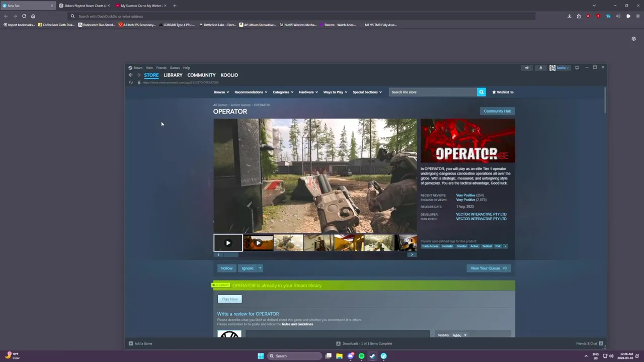This screenshot has height=362, width=644.
Task: Click the Early Access tag
Action: pos(430,246)
